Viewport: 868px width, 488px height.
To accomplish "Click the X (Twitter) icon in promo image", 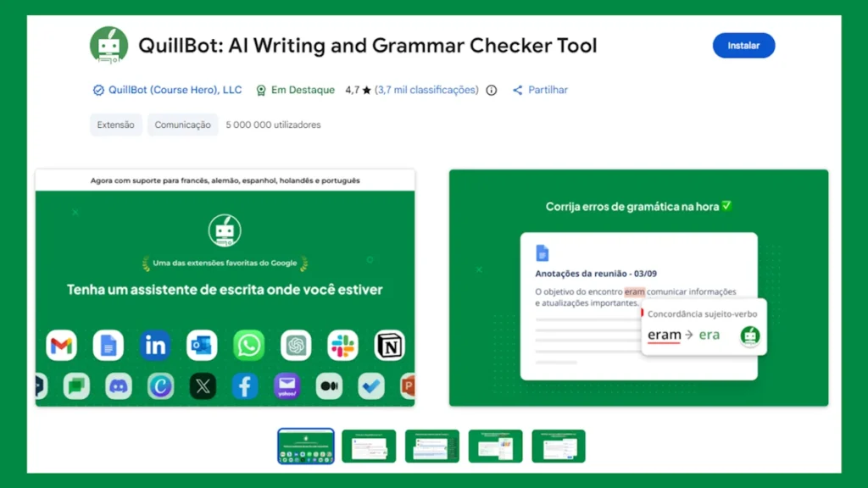I will (203, 386).
